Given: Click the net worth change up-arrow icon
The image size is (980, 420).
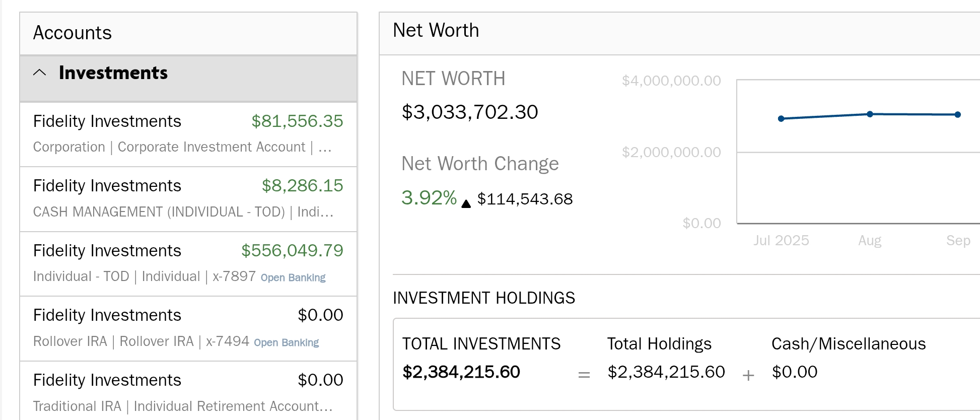Looking at the screenshot, I should tap(466, 203).
